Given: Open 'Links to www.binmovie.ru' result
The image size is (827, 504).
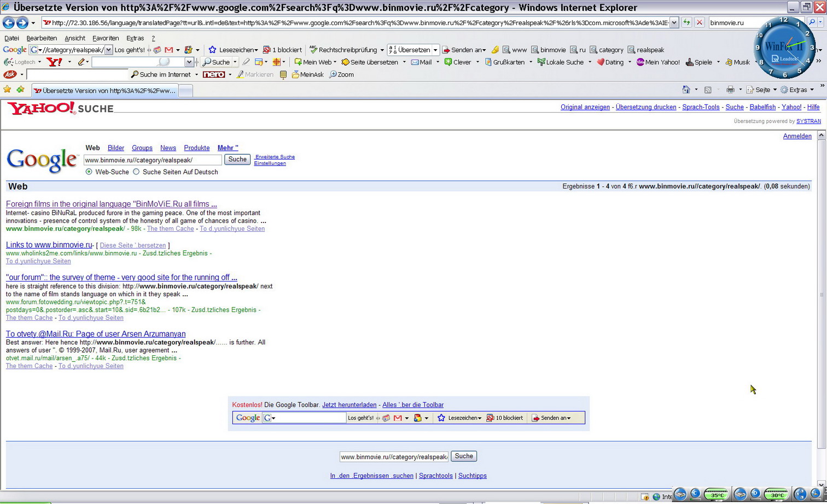Looking at the screenshot, I should (49, 245).
